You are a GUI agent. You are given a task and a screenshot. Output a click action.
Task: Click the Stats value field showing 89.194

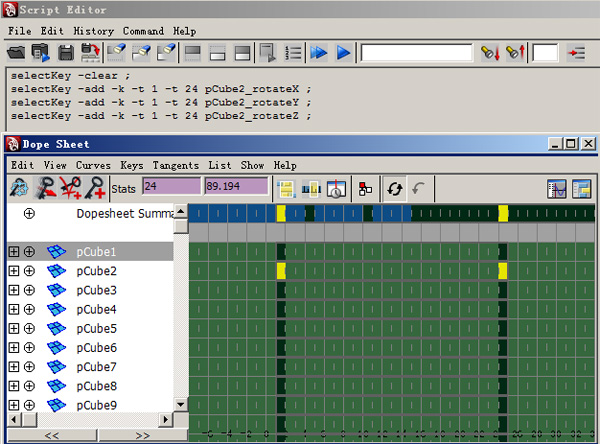pyautogui.click(x=236, y=186)
